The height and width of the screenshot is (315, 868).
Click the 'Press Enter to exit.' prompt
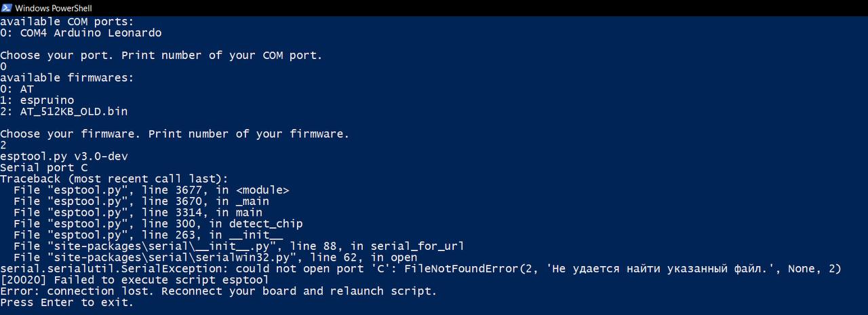click(x=67, y=302)
